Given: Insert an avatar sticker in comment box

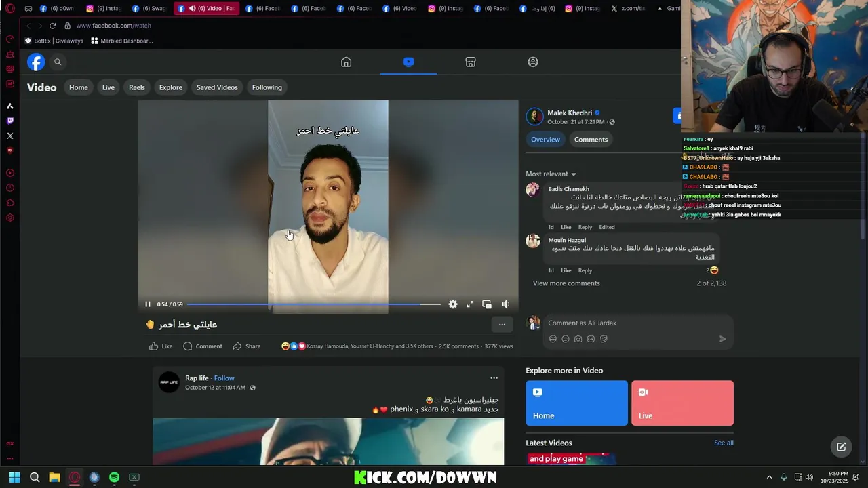Looking at the screenshot, I should pos(553,339).
